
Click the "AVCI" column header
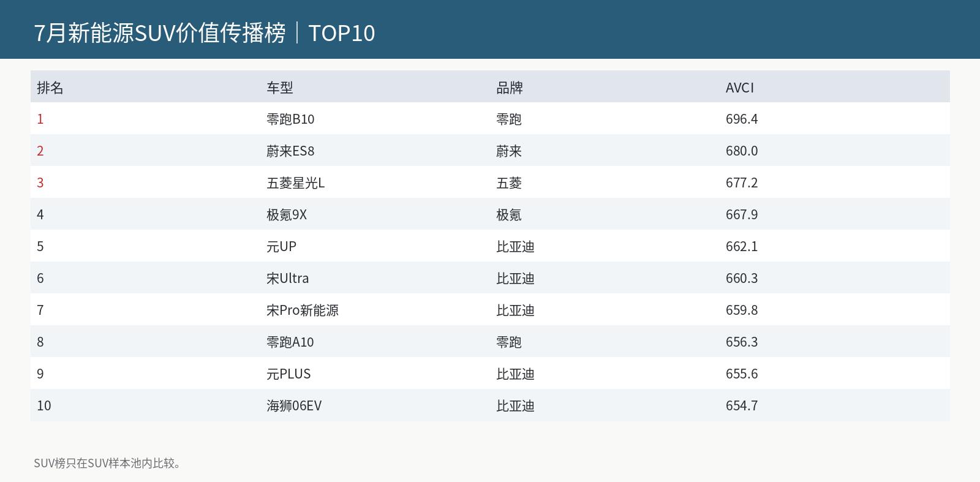[740, 88]
